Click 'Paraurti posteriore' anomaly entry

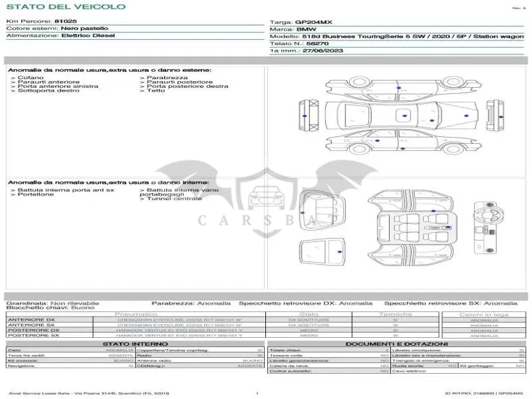[x=176, y=82]
